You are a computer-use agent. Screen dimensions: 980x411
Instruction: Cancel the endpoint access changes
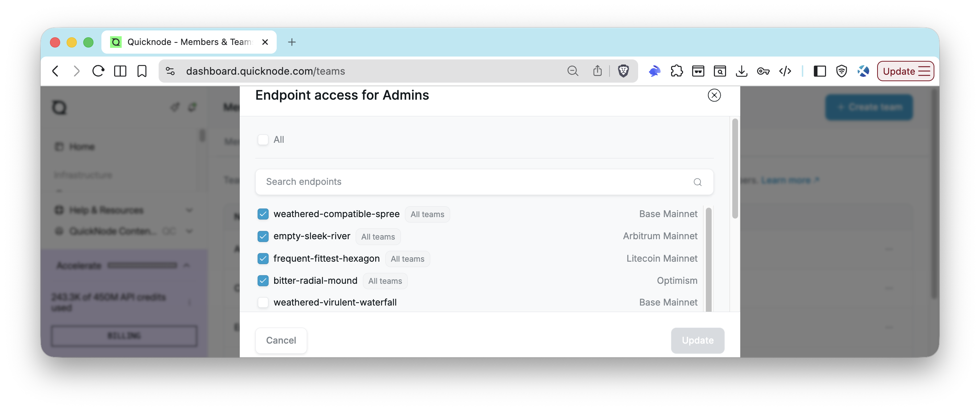pyautogui.click(x=281, y=340)
